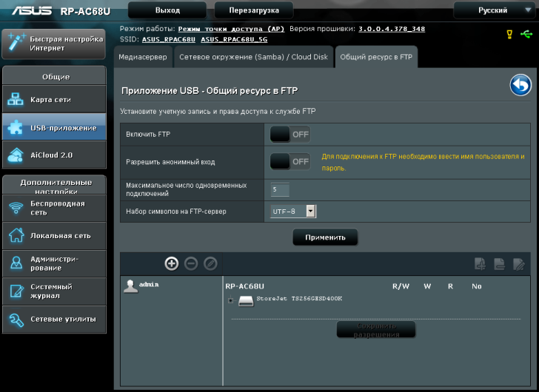Click the add account plus icon
Viewport: 539px width, 392px height.
(x=172, y=263)
